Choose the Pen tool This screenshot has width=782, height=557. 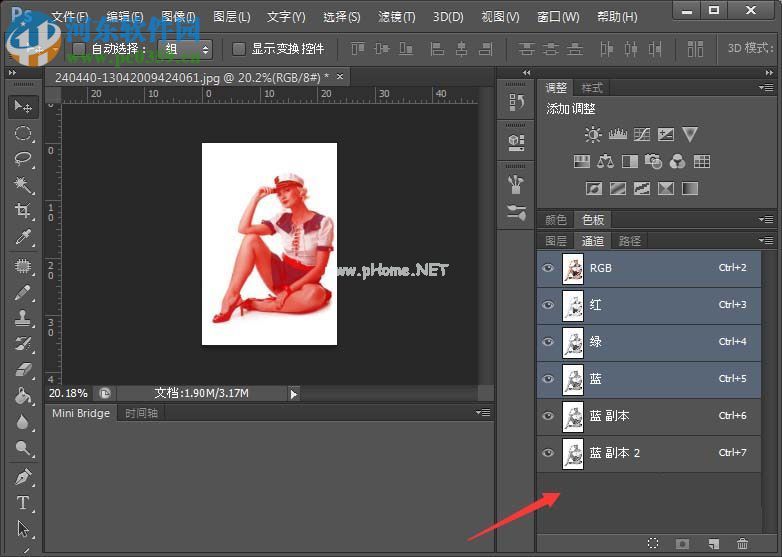click(x=23, y=477)
